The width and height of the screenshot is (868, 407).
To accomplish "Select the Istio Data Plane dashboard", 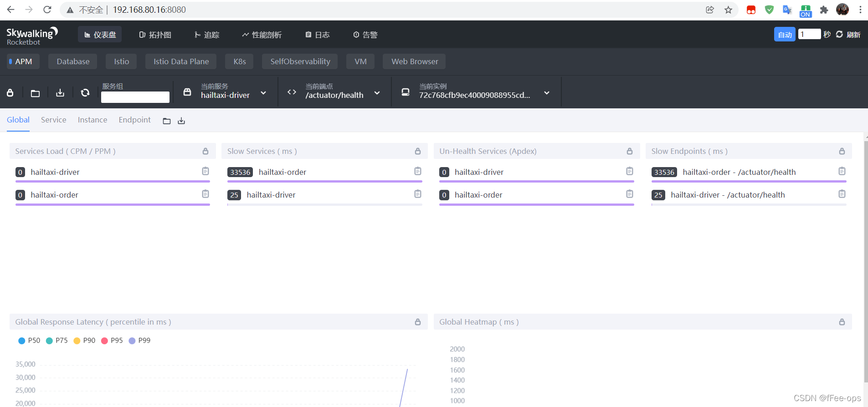I will pos(181,61).
